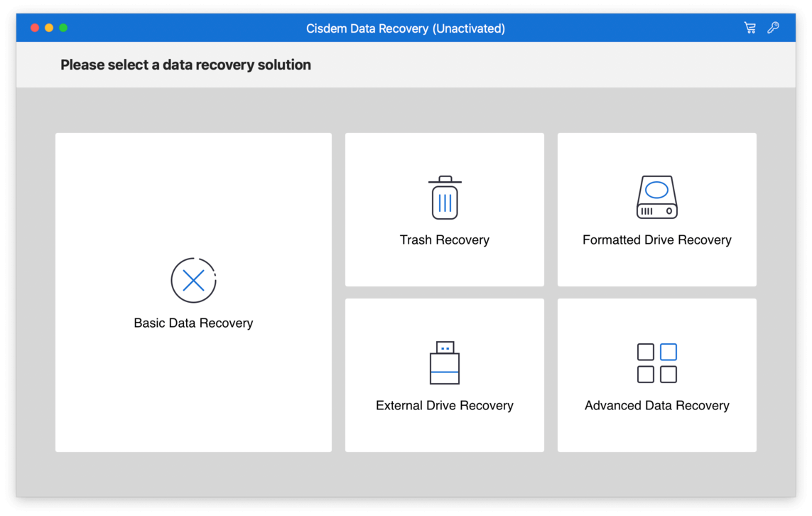This screenshot has height=516, width=812.
Task: Click the Trash Recovery label
Action: [x=444, y=240]
